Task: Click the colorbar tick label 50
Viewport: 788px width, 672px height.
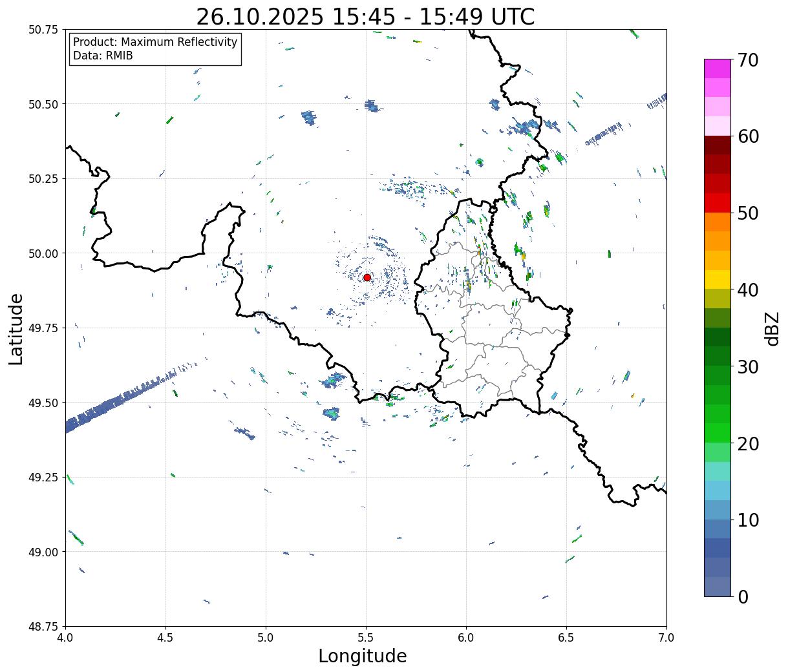Action: tap(748, 213)
